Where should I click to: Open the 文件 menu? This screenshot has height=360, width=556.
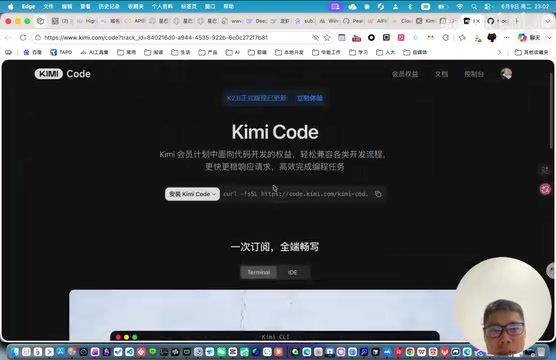coord(48,6)
